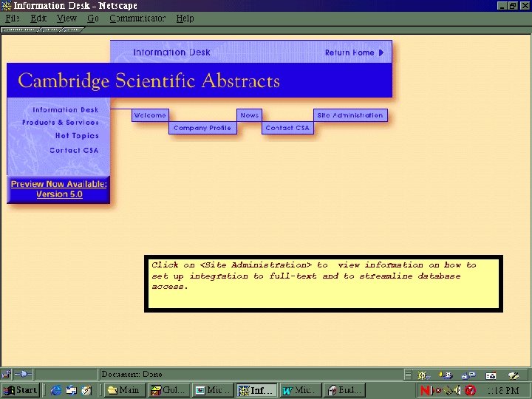Open Address Book icon in component bar

point(491,375)
